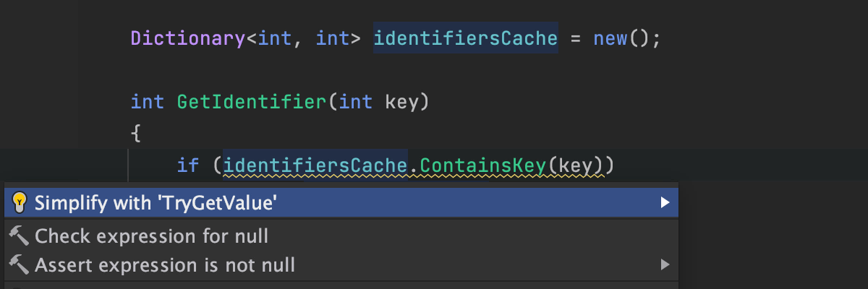The image size is (868, 289).
Task: Click first int type argument of Dictionary
Action: [275, 38]
